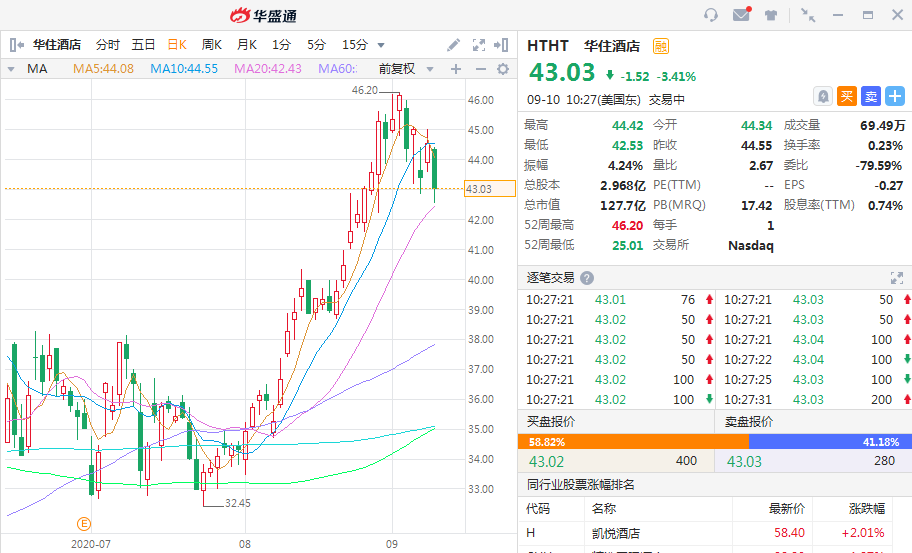Select the pencil drawing tool
912x553 pixels.
pyautogui.click(x=454, y=45)
